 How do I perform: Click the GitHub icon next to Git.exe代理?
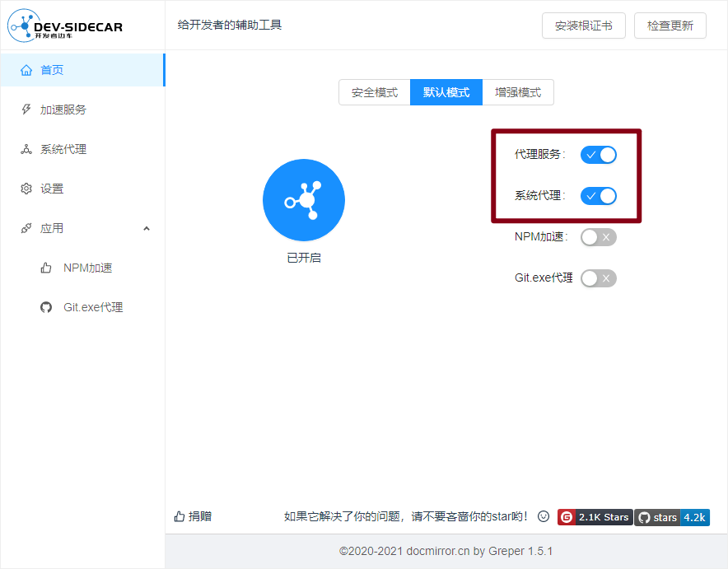pyautogui.click(x=45, y=307)
